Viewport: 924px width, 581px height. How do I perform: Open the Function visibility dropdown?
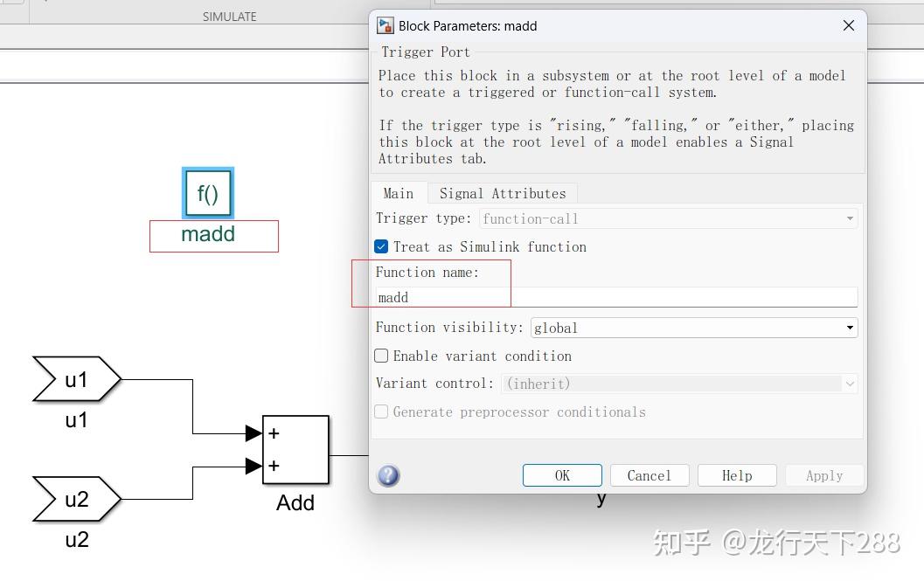847,327
